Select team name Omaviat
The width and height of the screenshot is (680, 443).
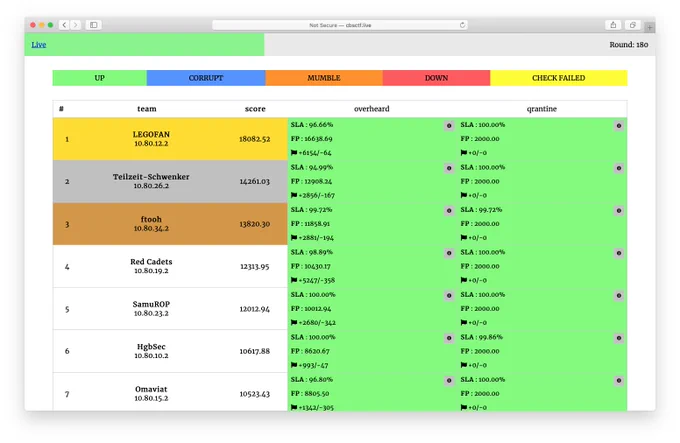(151, 389)
